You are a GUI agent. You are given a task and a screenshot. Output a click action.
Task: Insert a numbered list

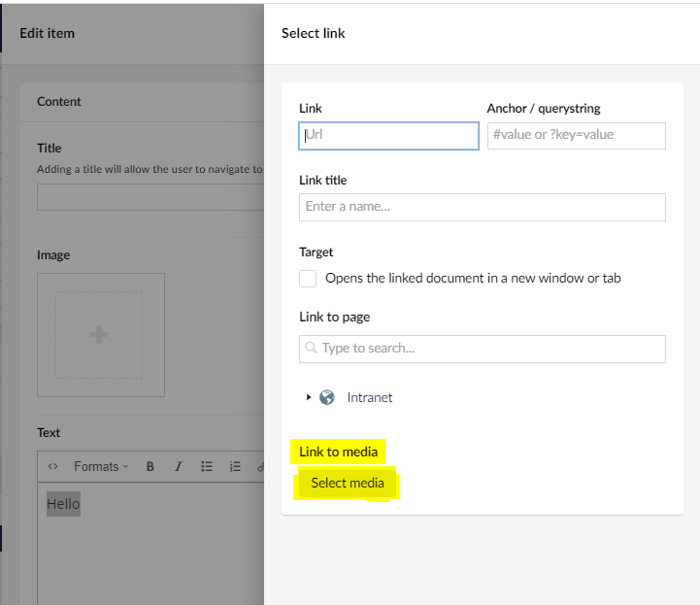pos(235,467)
